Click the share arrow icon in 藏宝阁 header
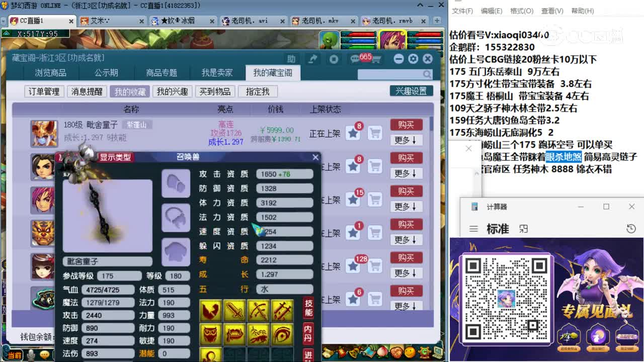 click(x=313, y=59)
